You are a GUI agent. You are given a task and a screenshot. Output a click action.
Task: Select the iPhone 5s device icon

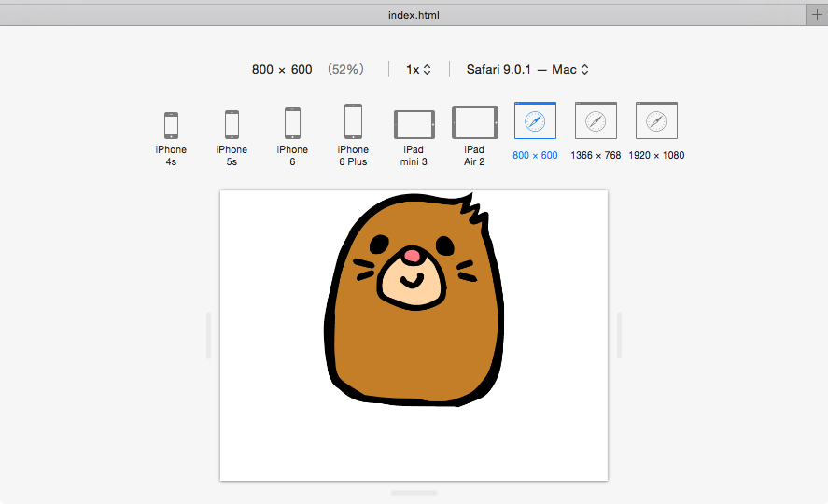(x=232, y=124)
